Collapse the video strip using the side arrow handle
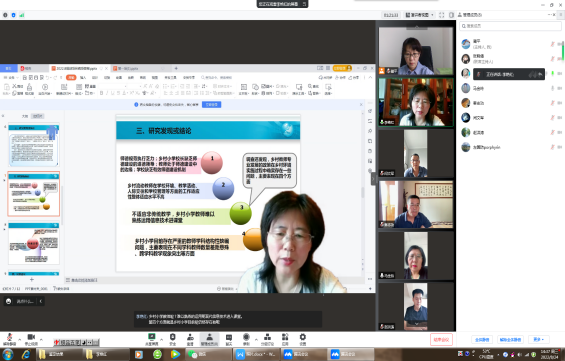Image resolution: width=565 pixels, height=361 pixels. [x=373, y=179]
